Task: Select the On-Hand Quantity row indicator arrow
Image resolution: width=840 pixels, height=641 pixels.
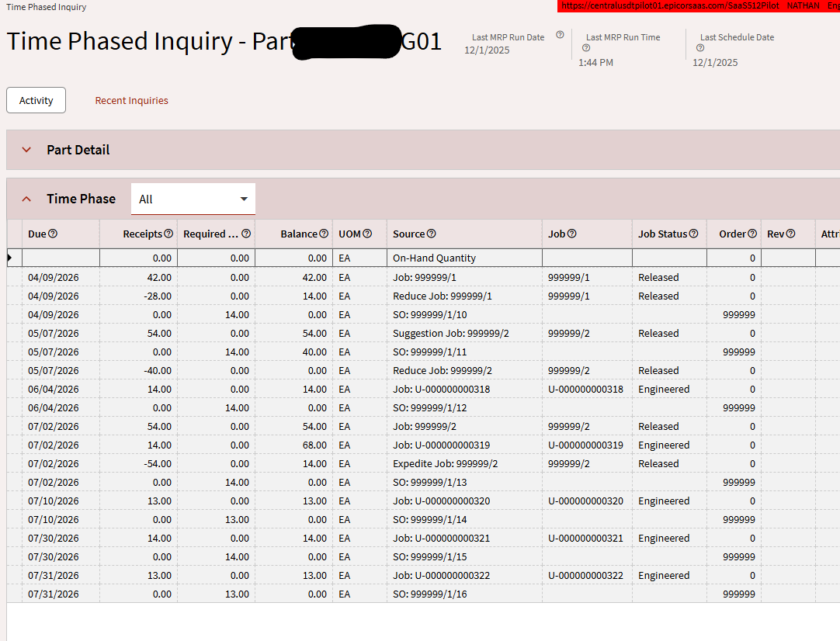Action: [9, 258]
